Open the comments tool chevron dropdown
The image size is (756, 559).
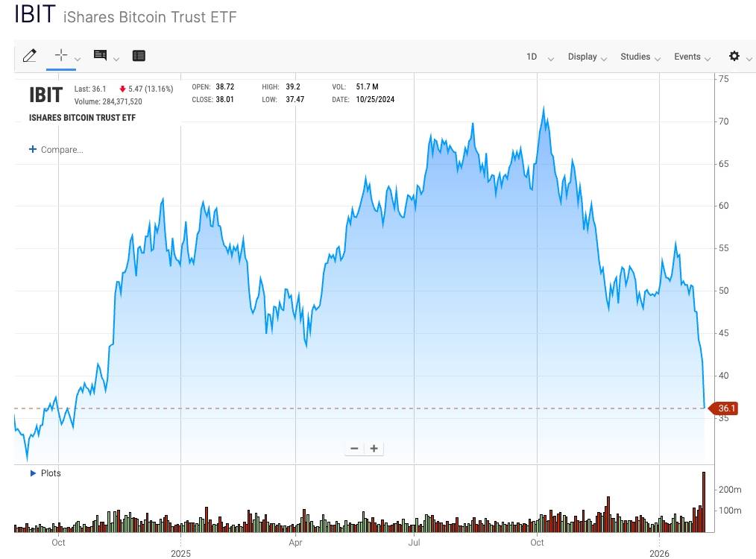116,58
